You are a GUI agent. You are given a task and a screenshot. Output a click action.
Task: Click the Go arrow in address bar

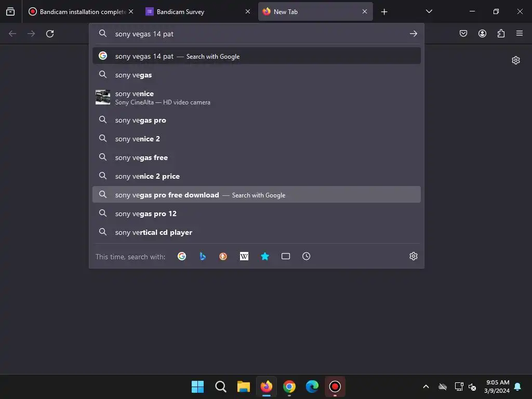(413, 34)
